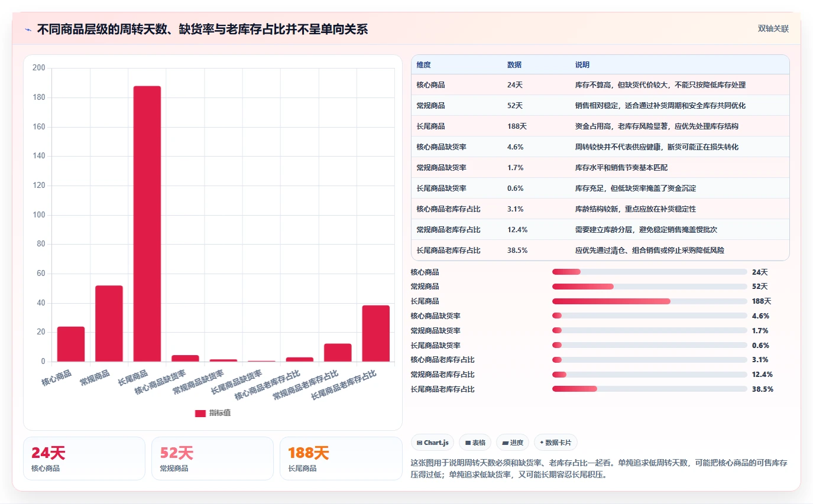The width and height of the screenshot is (813, 504).
Task: Click the 长尾商品老库存占比 bar in the chart
Action: (x=376, y=333)
